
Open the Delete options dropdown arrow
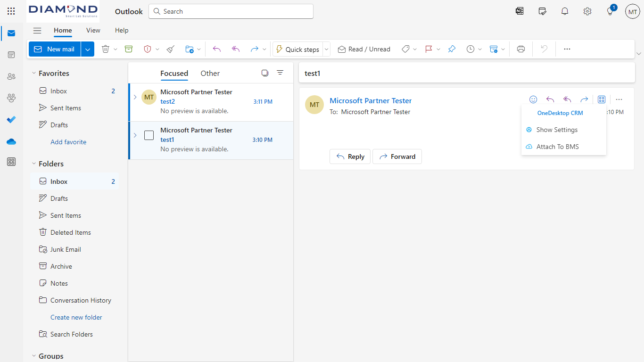click(x=116, y=49)
